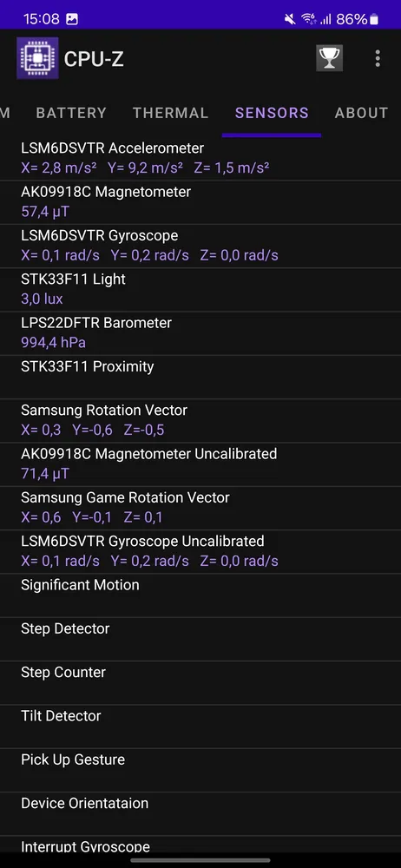Tap the cellular signal bars icon
This screenshot has width=401, height=868.
pos(325,19)
